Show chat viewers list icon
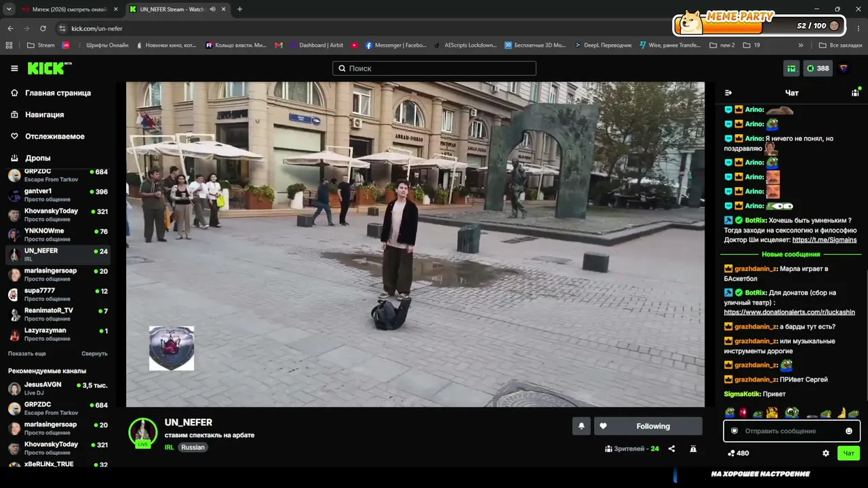This screenshot has width=868, height=488. (856, 93)
